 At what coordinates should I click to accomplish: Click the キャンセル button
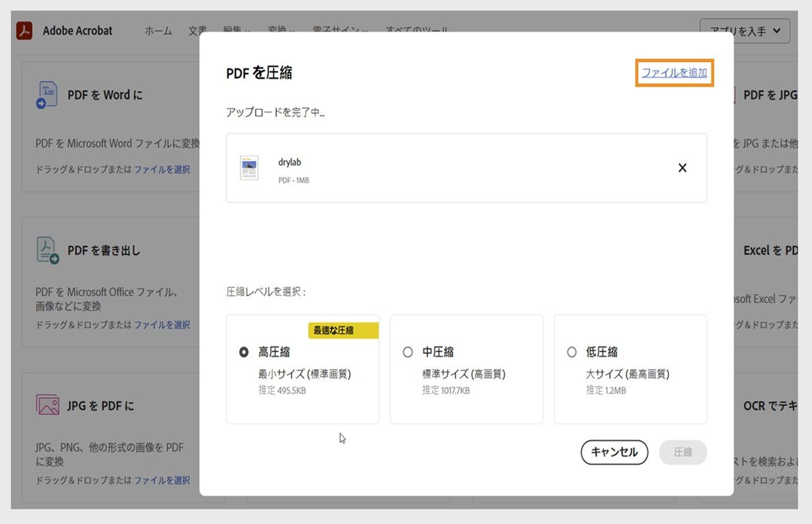point(614,452)
